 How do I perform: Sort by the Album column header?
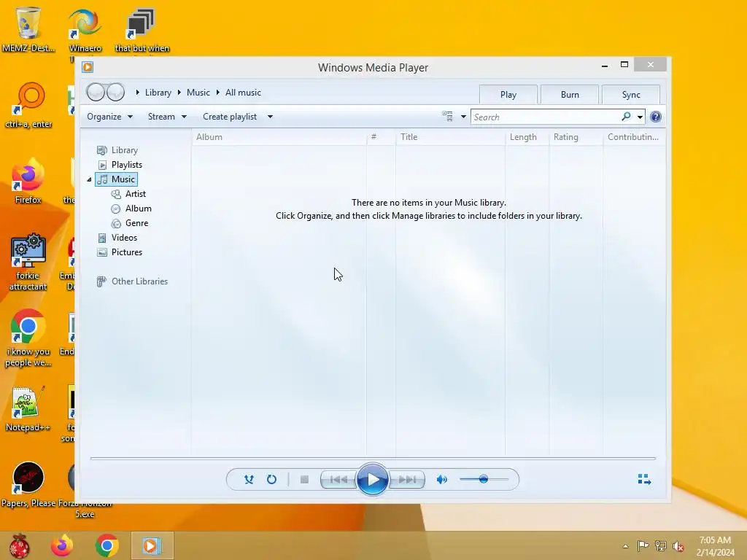tap(279, 137)
